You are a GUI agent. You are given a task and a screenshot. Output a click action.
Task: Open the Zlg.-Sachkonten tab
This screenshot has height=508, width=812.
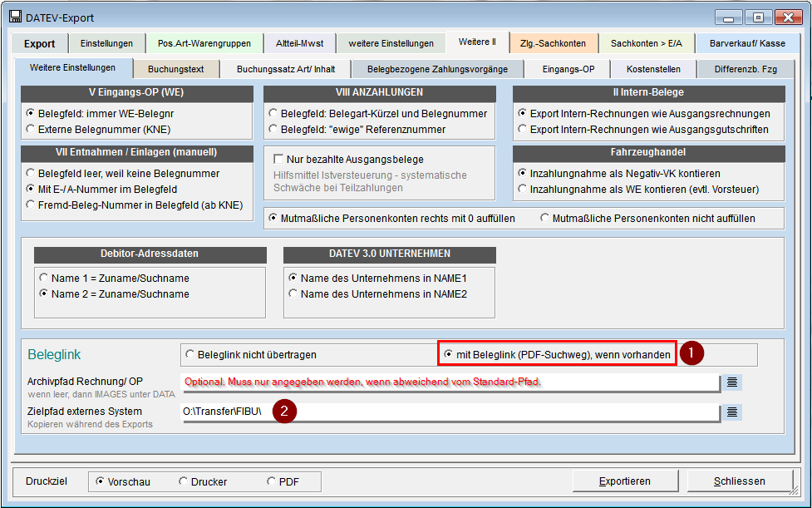tap(553, 43)
